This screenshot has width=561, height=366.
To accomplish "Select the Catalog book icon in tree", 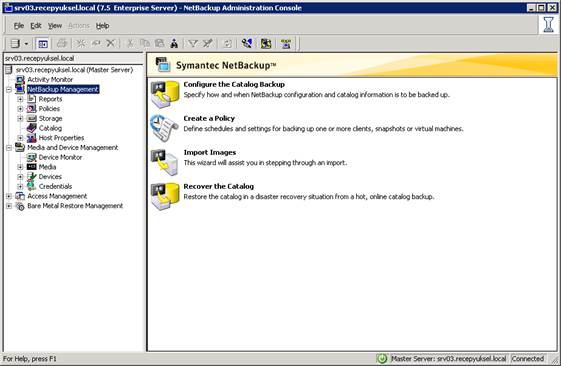I will (x=31, y=128).
